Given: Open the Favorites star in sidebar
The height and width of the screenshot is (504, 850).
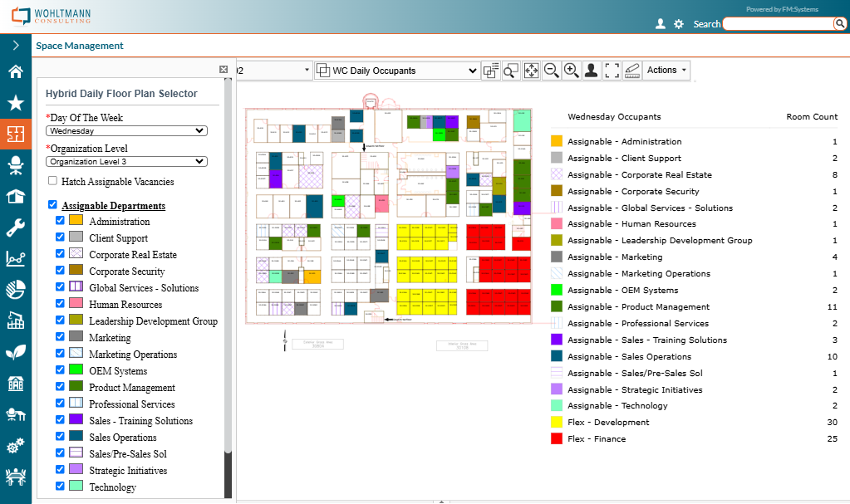Looking at the screenshot, I should (15, 103).
